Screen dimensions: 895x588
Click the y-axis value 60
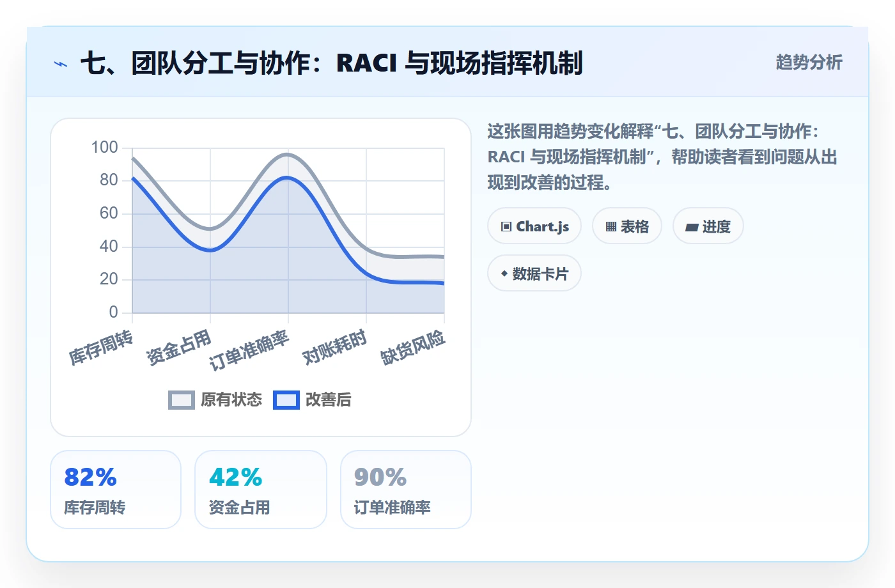click(x=109, y=213)
